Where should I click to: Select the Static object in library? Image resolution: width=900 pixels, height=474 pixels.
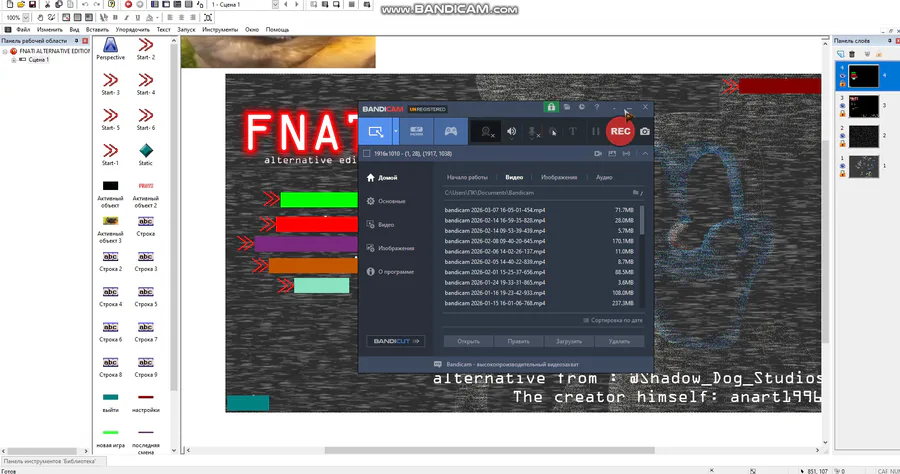(x=146, y=154)
